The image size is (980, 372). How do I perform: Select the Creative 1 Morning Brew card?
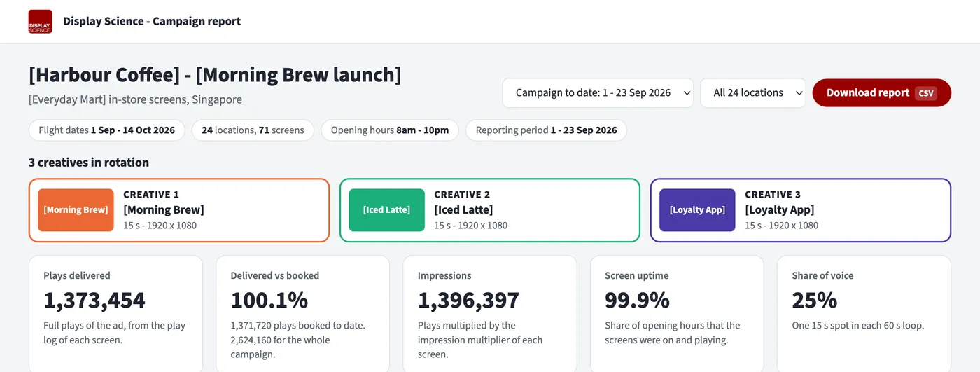click(x=179, y=210)
